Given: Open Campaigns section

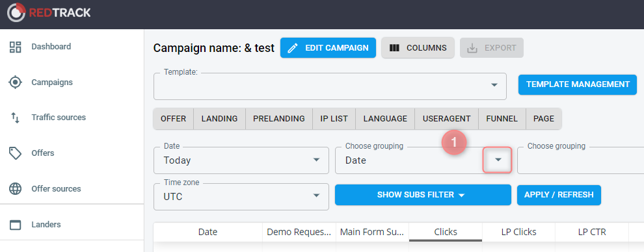Looking at the screenshot, I should coord(52,82).
